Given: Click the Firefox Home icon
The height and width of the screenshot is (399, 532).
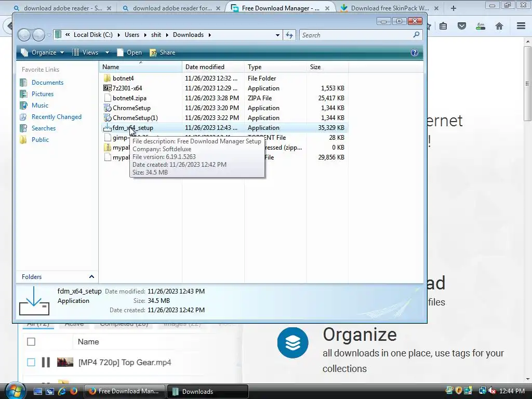Looking at the screenshot, I should (499, 26).
